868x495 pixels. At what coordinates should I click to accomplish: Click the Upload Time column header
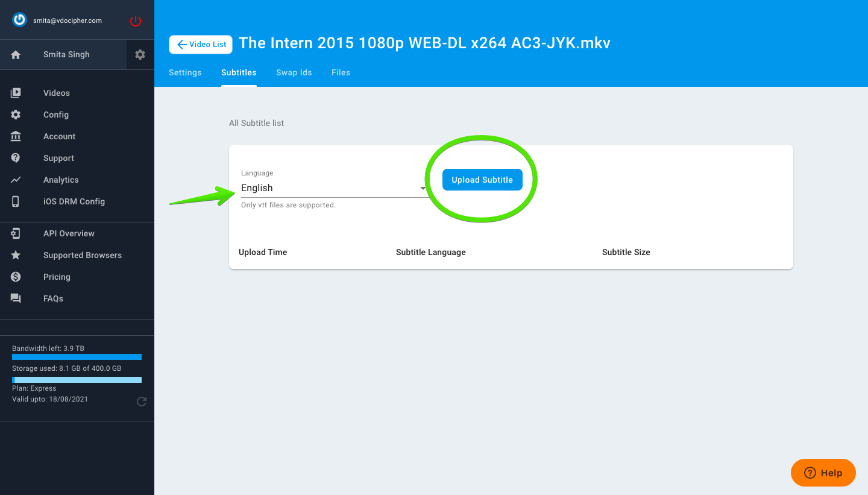coord(263,252)
